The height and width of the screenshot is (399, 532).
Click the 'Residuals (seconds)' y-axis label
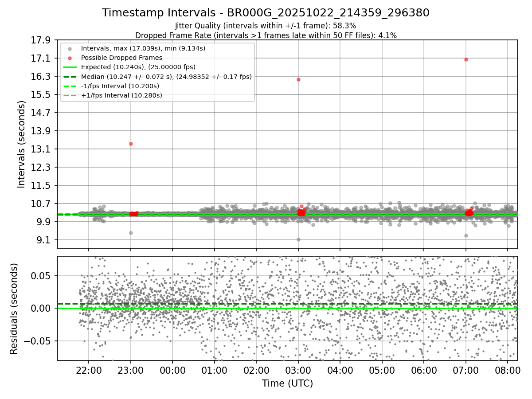14,308
